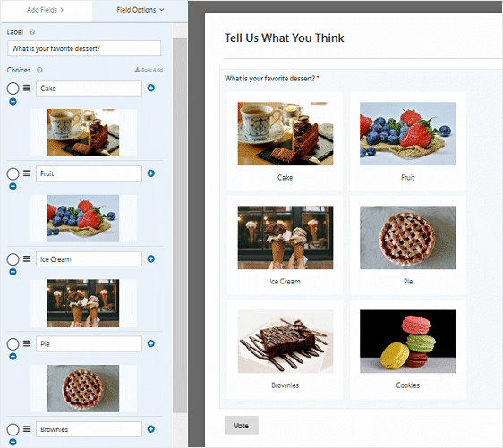Click the drag handle beside Ice Cream

27,259
